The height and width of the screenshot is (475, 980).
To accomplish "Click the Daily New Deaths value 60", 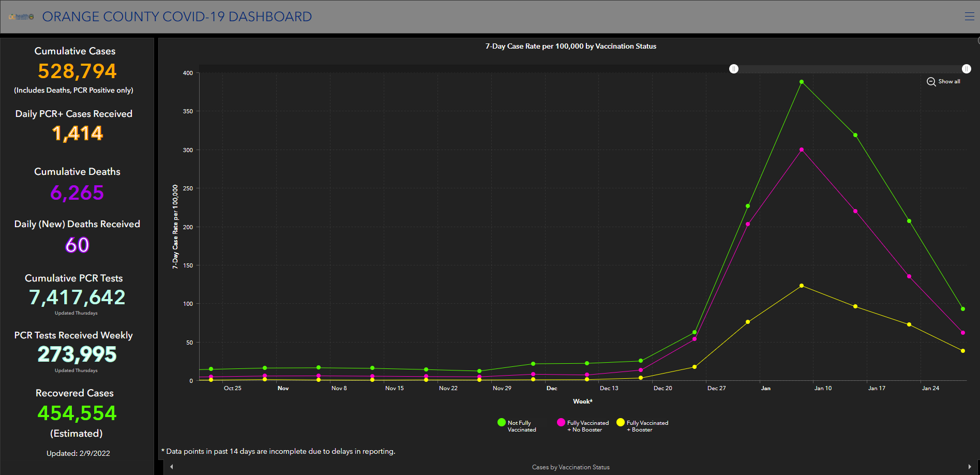I will (x=77, y=245).
